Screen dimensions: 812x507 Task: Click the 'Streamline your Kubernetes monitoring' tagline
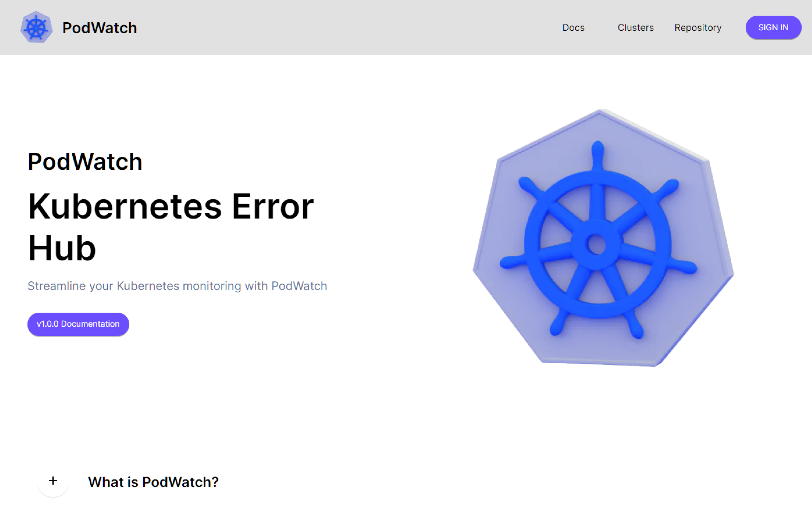click(177, 286)
